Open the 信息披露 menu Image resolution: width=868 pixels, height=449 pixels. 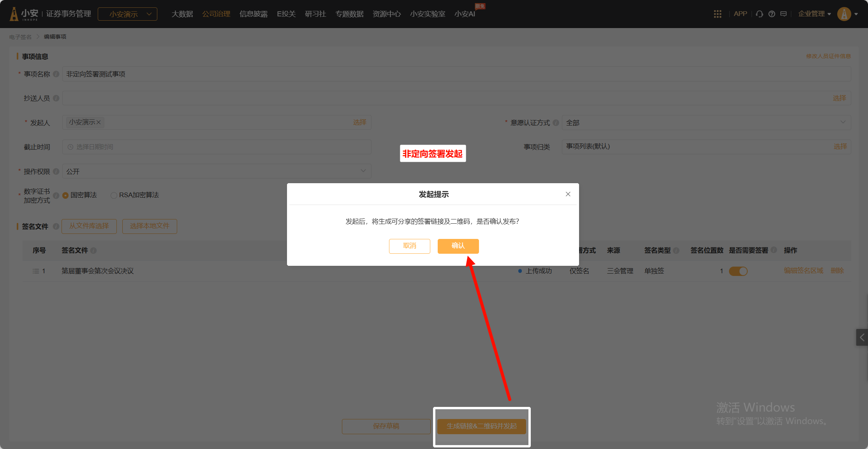pos(254,14)
